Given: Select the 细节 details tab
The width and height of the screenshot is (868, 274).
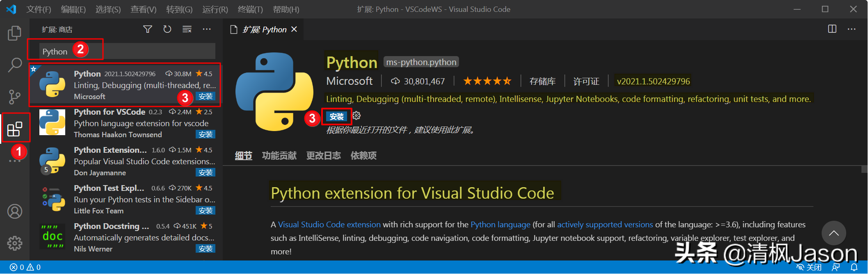Looking at the screenshot, I should point(244,156).
